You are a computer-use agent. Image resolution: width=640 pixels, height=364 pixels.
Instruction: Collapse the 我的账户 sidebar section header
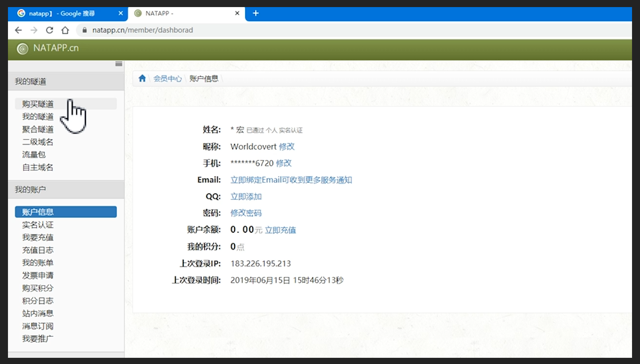(31, 190)
